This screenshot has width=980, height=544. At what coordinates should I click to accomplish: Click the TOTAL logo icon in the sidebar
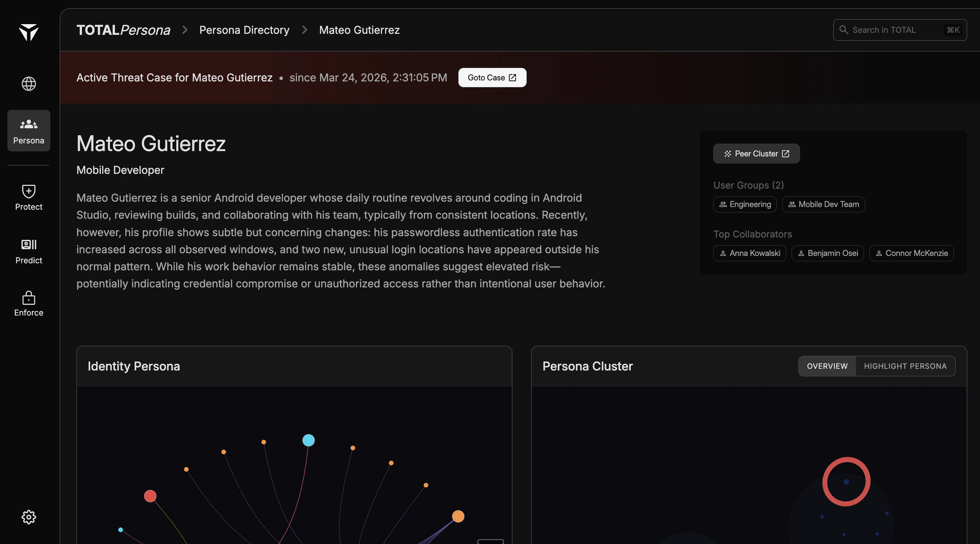tap(28, 32)
